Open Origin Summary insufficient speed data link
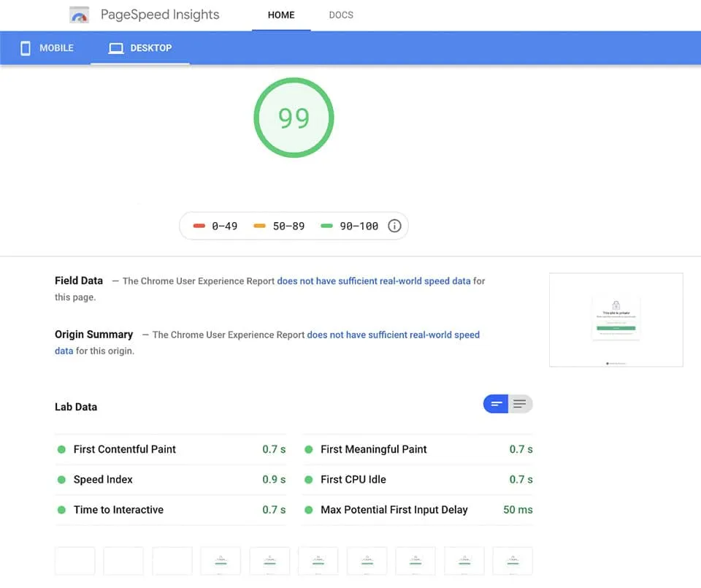 [393, 335]
